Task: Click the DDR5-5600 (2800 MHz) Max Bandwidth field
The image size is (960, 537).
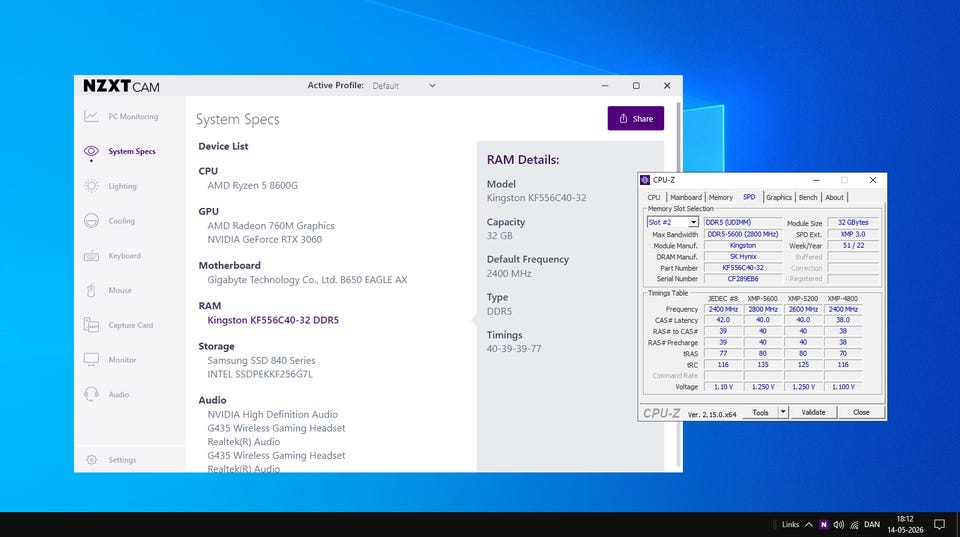Action: (x=743, y=234)
